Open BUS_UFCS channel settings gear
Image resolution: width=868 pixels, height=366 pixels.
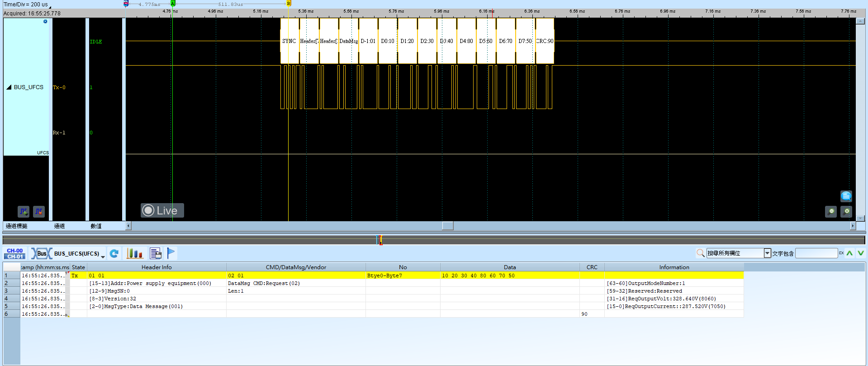point(45,21)
